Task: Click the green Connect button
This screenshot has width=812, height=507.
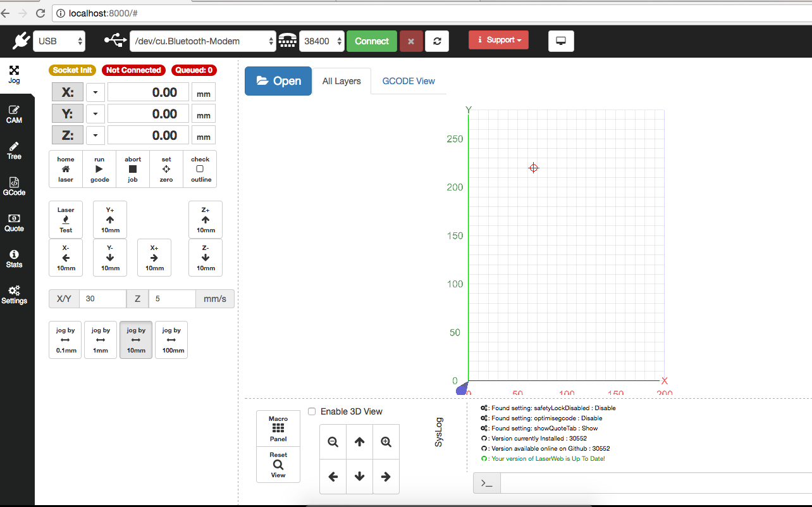Action: tap(372, 41)
